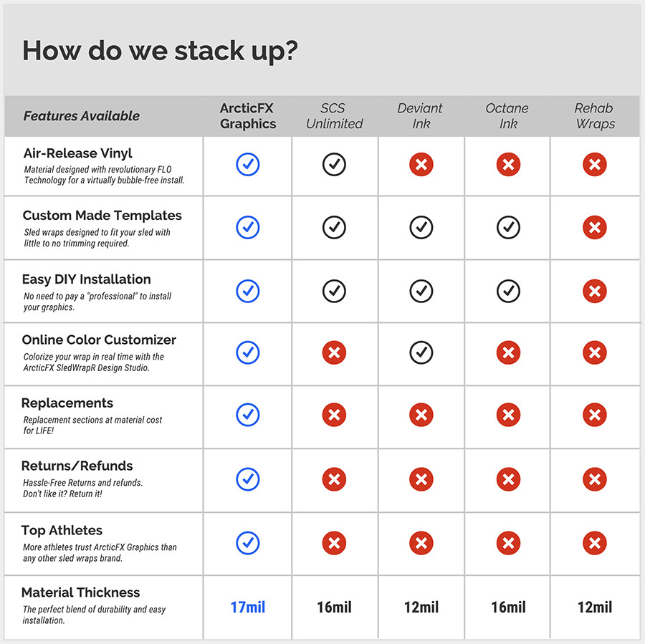Click Octane Ink checkmark for Easy DIY Installation

tap(508, 291)
